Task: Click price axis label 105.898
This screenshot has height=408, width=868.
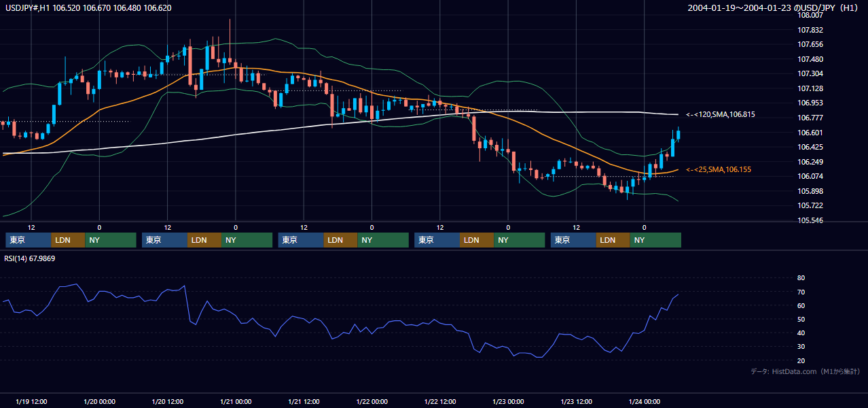Action: 810,191
